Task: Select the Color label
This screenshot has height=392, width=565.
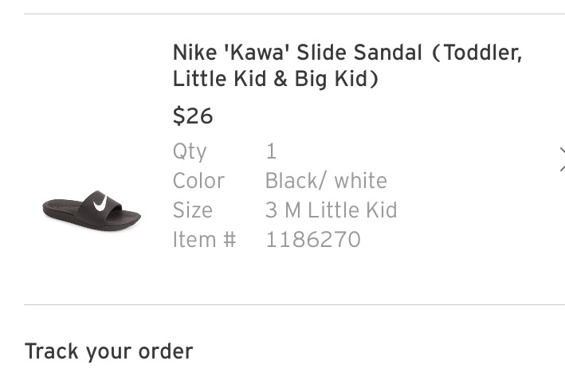Action: [x=198, y=181]
